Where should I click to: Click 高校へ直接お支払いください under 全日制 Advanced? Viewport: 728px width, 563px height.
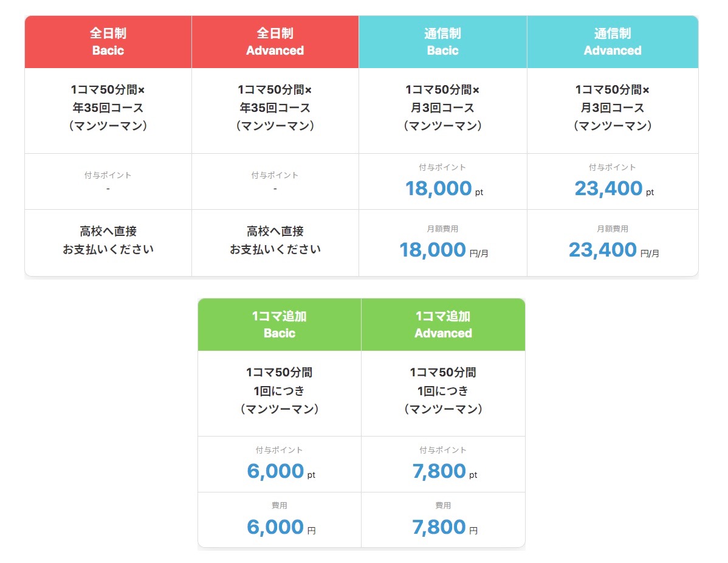[275, 240]
